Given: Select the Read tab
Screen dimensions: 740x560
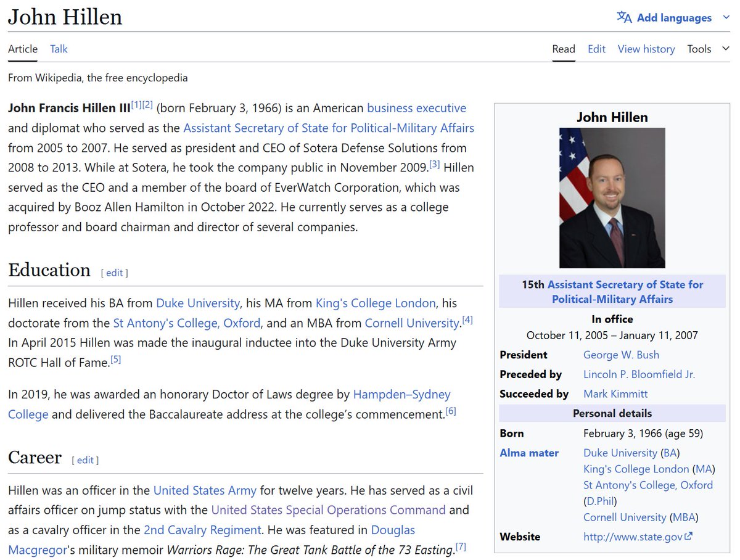Looking at the screenshot, I should [x=563, y=49].
